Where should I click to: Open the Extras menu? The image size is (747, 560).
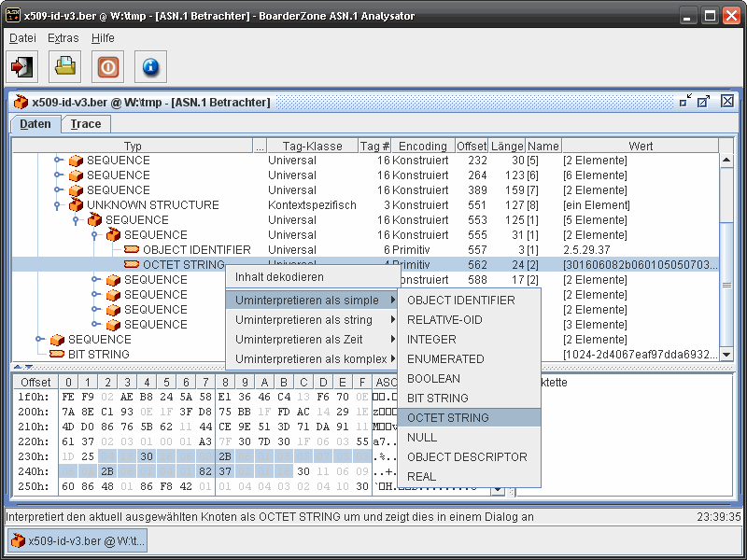63,38
